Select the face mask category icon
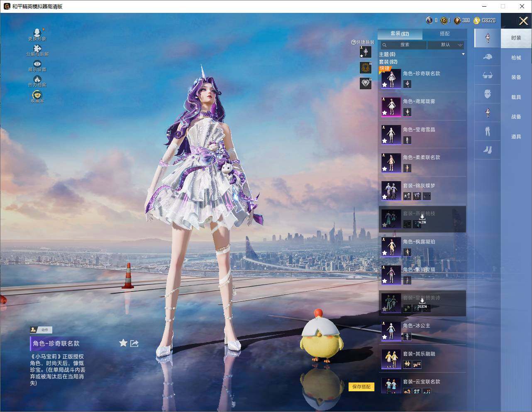Screen dimensions: 532x412 488,94
